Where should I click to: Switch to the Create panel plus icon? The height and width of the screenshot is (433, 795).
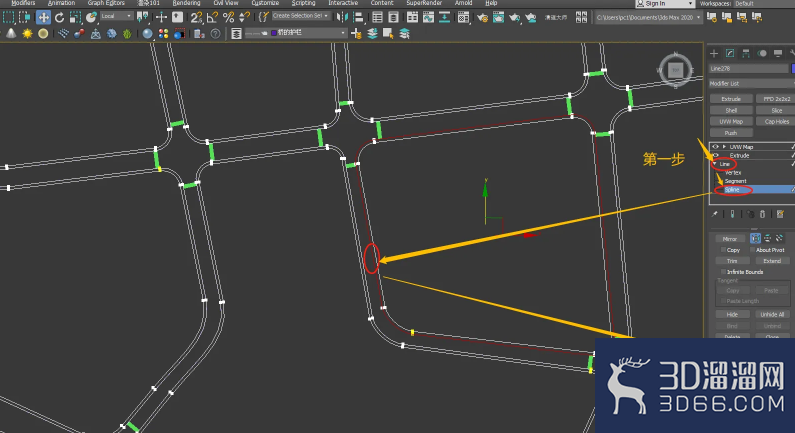pyautogui.click(x=714, y=53)
